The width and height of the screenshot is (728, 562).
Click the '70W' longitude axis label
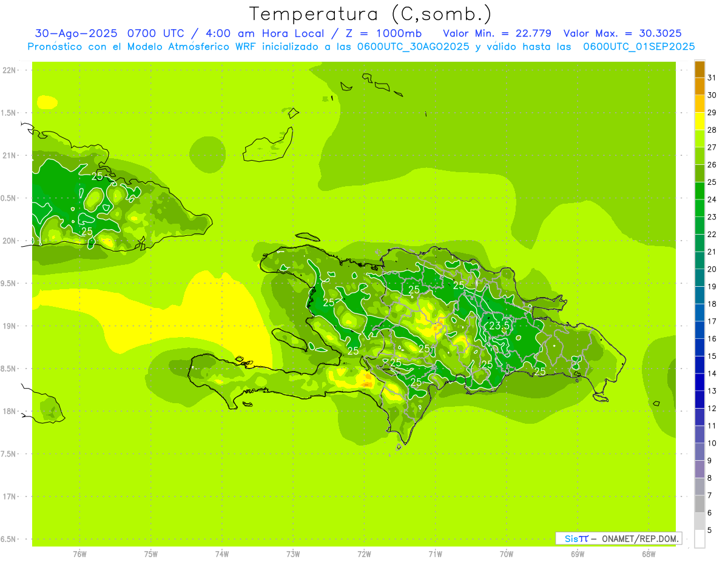pyautogui.click(x=506, y=554)
